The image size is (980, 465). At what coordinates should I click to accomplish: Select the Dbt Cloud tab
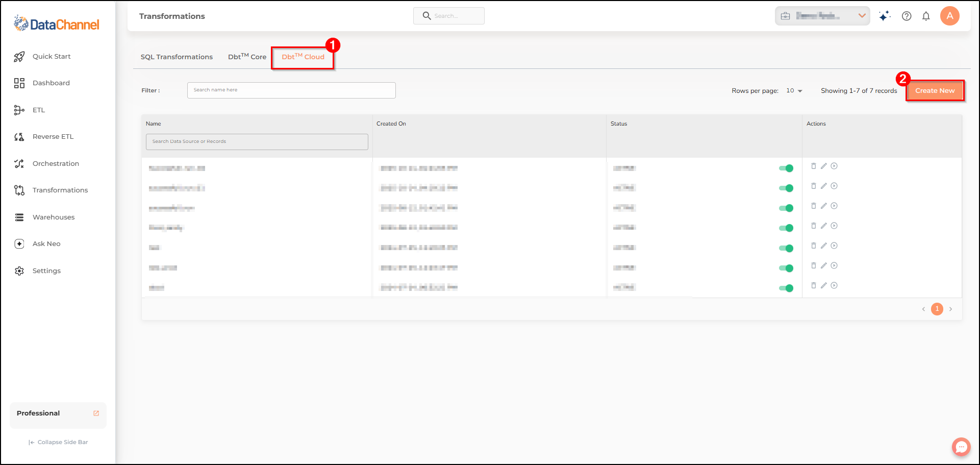pyautogui.click(x=303, y=57)
